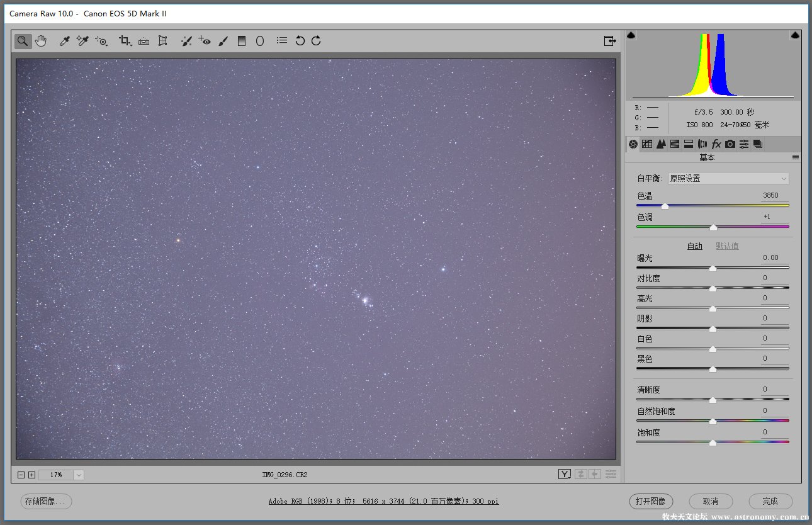This screenshot has width=812, height=525.
Task: Select the Graduated Filter tool
Action: point(241,41)
